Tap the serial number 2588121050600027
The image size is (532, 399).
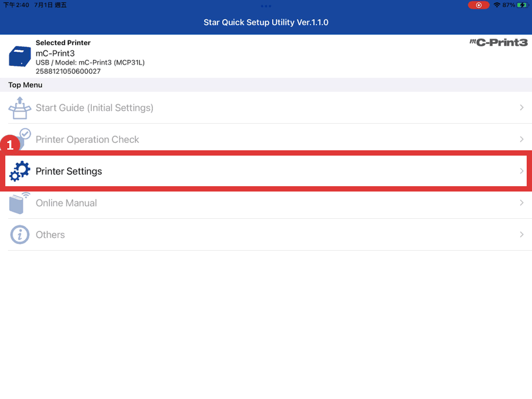tap(68, 71)
